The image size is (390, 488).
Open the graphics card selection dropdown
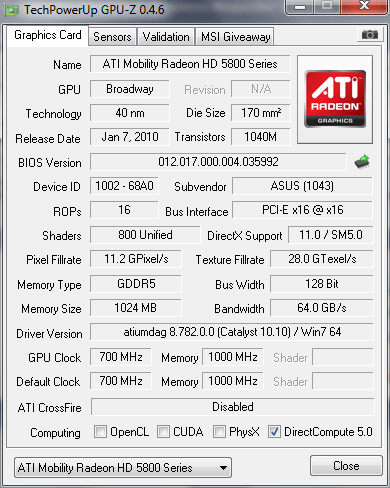(123, 468)
